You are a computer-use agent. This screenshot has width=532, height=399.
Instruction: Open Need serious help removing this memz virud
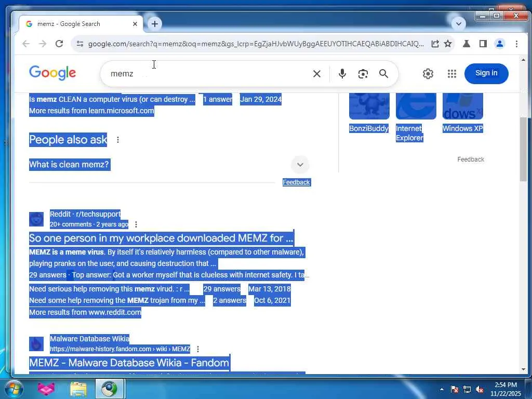[109, 289]
